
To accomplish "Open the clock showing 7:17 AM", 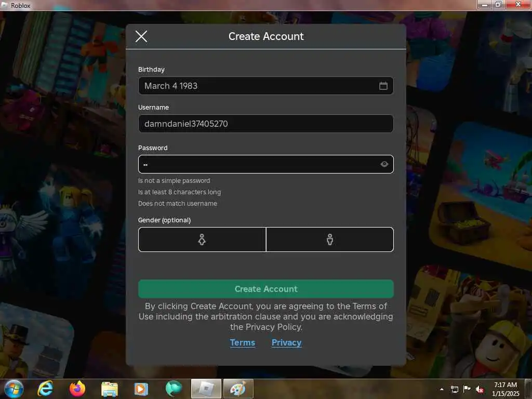I will click(506, 389).
